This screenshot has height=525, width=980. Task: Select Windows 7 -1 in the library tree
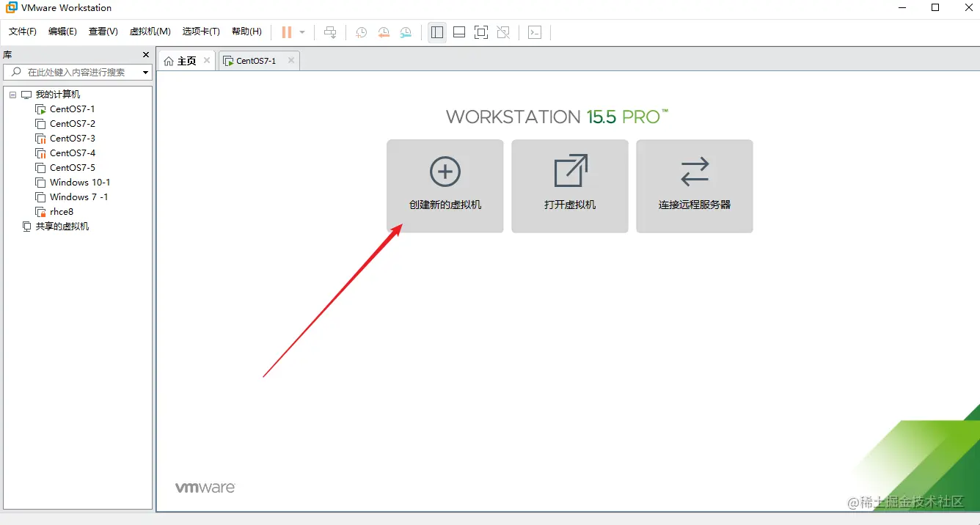tap(78, 197)
